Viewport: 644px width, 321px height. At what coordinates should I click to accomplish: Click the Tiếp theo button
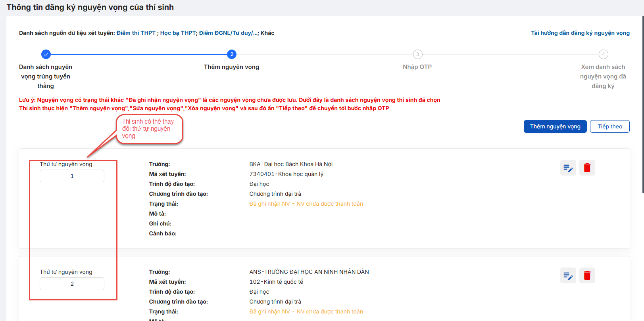coord(610,126)
